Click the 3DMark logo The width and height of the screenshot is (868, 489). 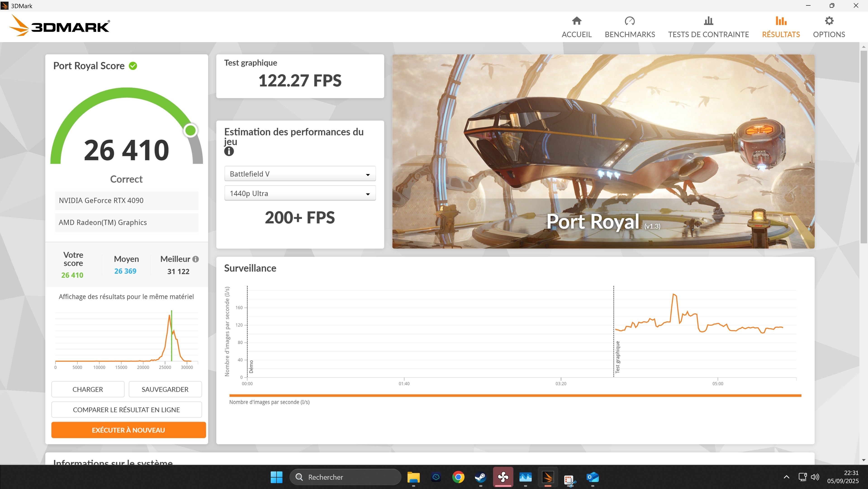coord(59,26)
